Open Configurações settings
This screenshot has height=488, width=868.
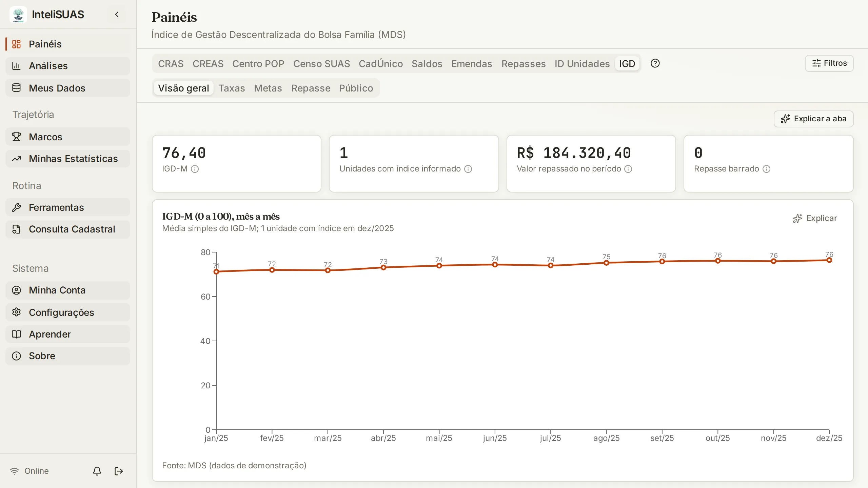68,312
